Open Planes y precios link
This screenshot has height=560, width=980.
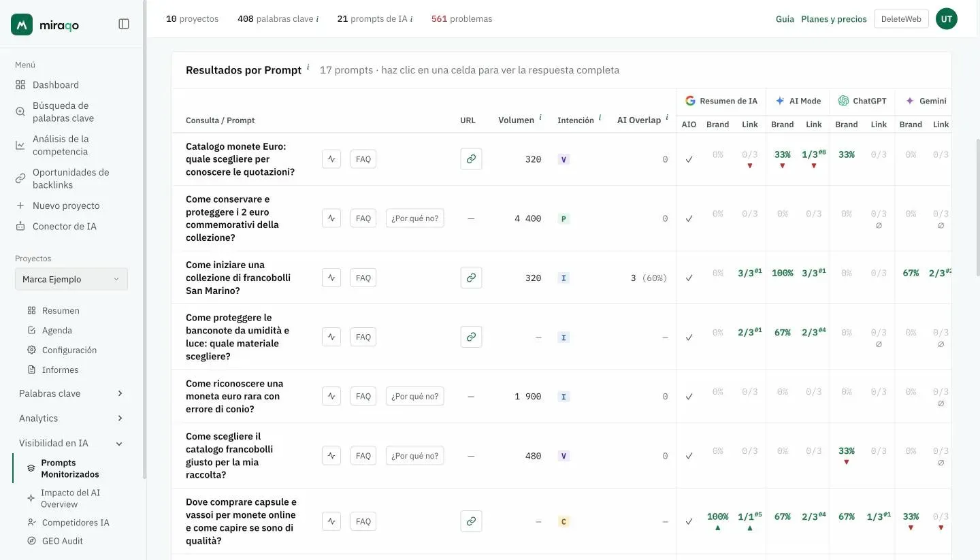[834, 19]
